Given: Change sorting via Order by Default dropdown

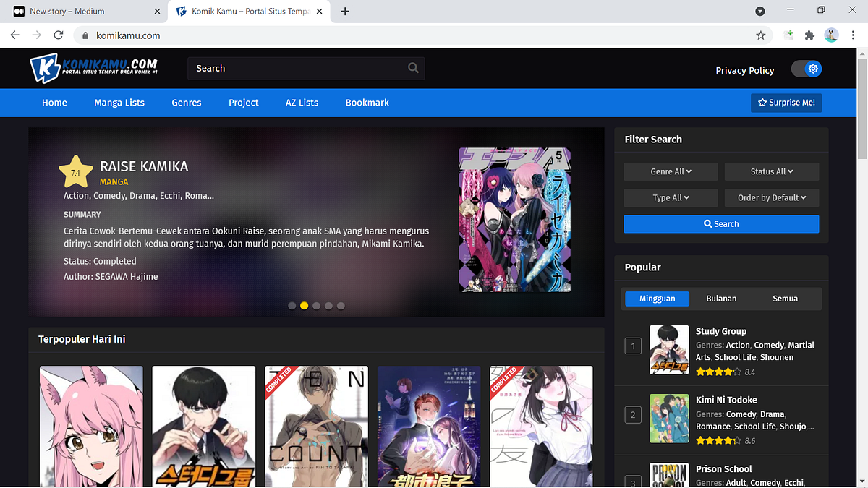Looking at the screenshot, I should (772, 197).
